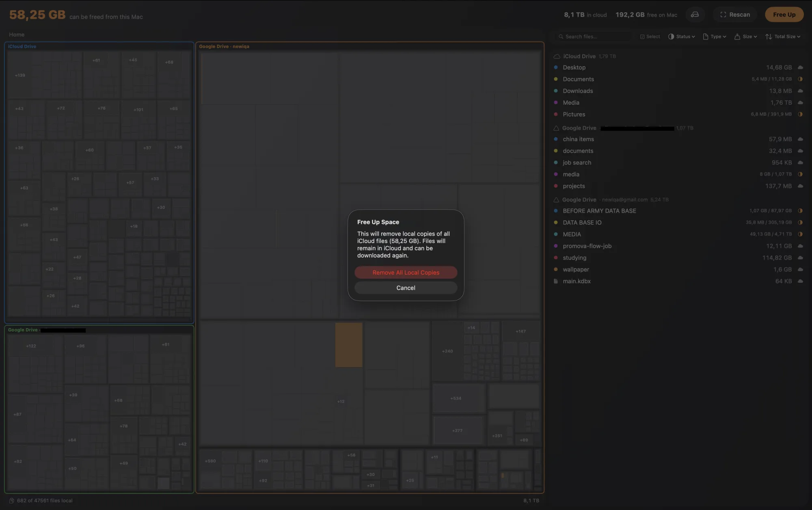
Task: Click cloud status icon for documents folder
Action: coord(800,151)
